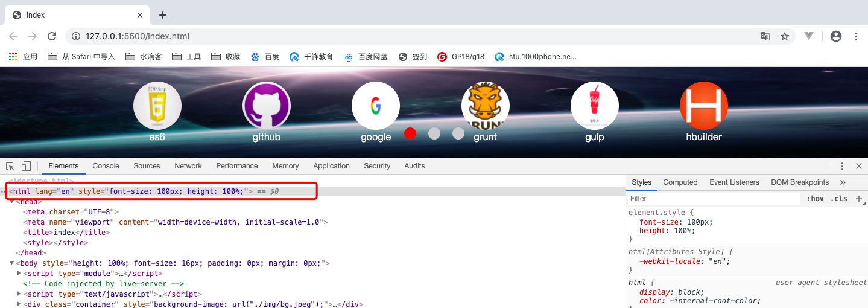This screenshot has height=308, width=868.
Task: Open the Styles sidebar tab
Action: point(642,182)
